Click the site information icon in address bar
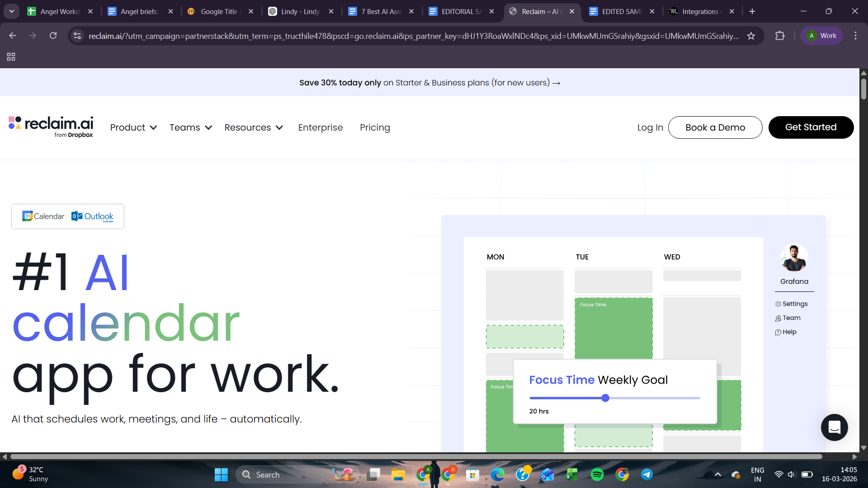The width and height of the screenshot is (868, 488). pyautogui.click(x=77, y=36)
